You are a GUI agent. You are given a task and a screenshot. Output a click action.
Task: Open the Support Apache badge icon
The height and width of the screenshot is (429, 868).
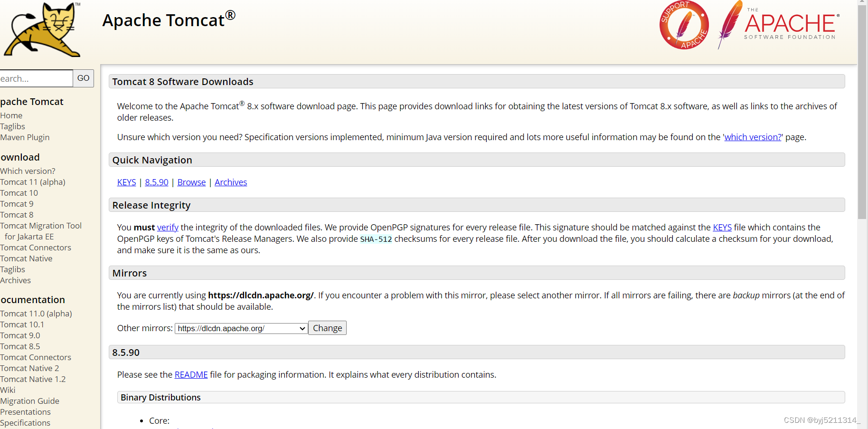click(684, 25)
